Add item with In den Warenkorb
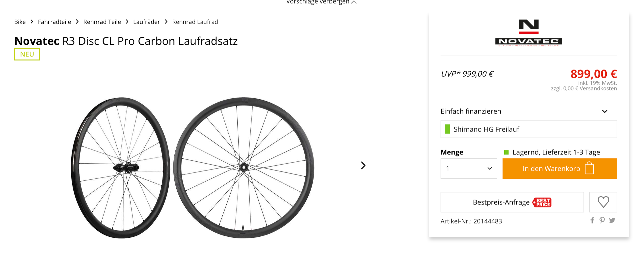The width and height of the screenshot is (644, 260). point(551,168)
